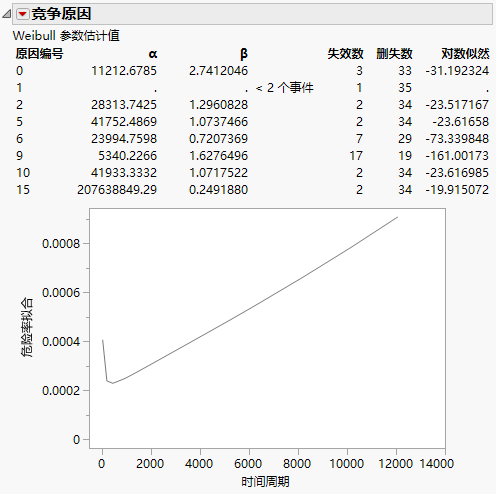Select α value 11212.6785

(124, 71)
